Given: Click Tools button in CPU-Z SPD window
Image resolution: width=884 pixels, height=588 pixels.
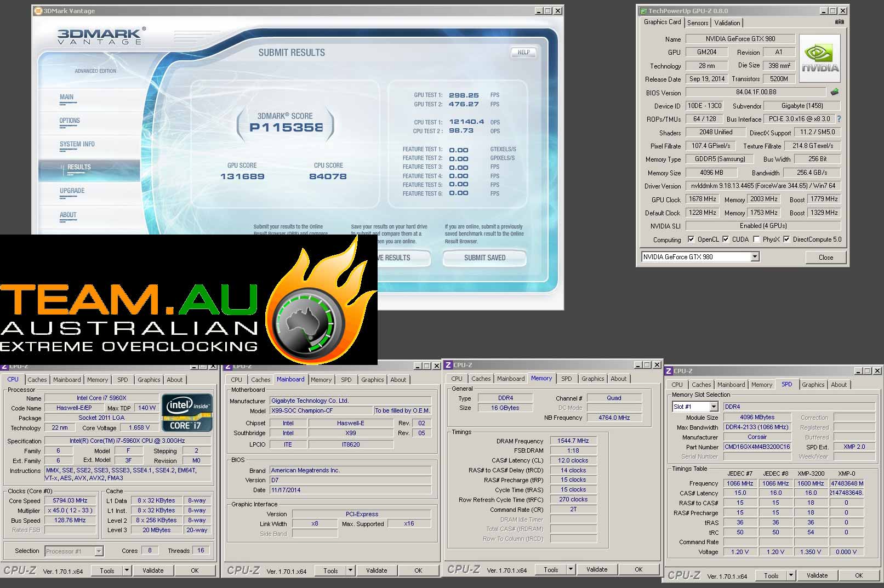Looking at the screenshot, I should click(x=771, y=575).
